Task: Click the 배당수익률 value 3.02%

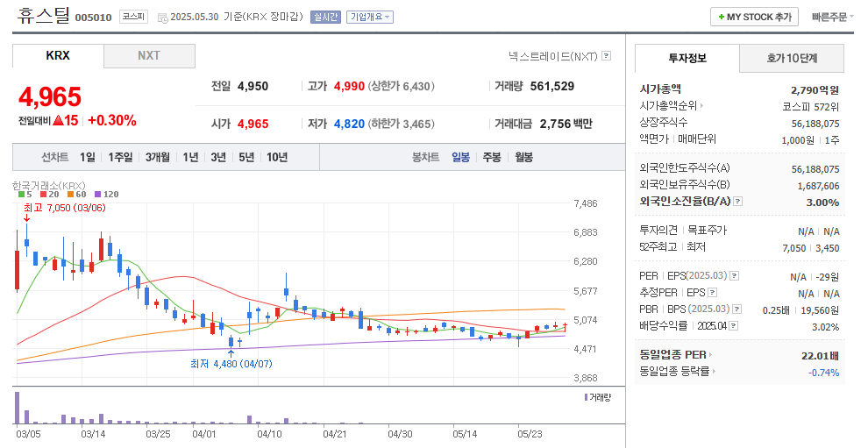Action: 825,327
